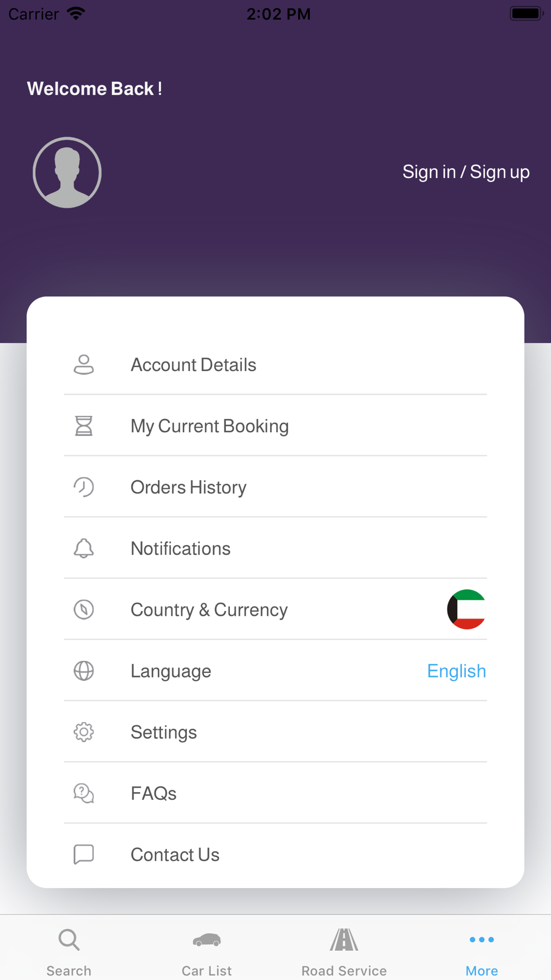Open My Current Booking entry

coord(275,426)
